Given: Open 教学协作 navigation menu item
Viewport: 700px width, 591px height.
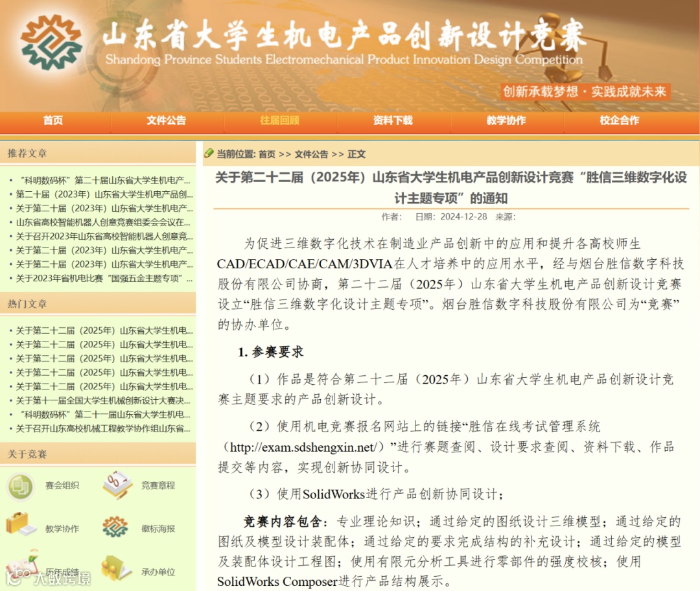Looking at the screenshot, I should point(506,121).
